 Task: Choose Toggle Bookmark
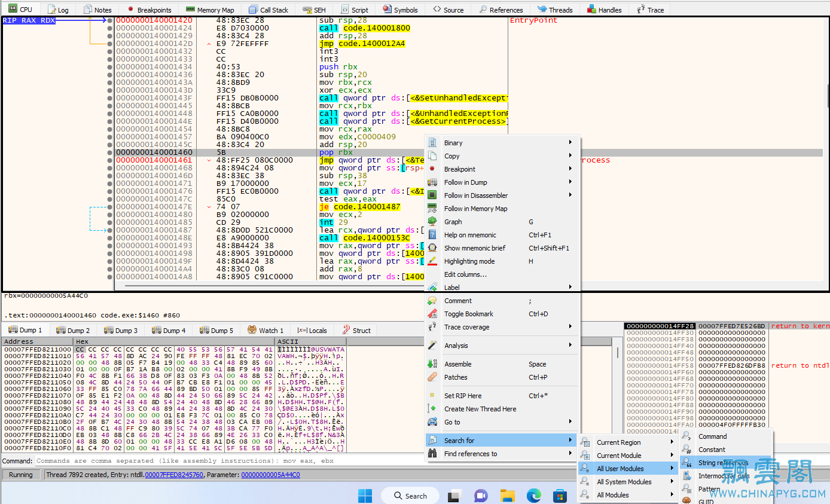(502, 314)
